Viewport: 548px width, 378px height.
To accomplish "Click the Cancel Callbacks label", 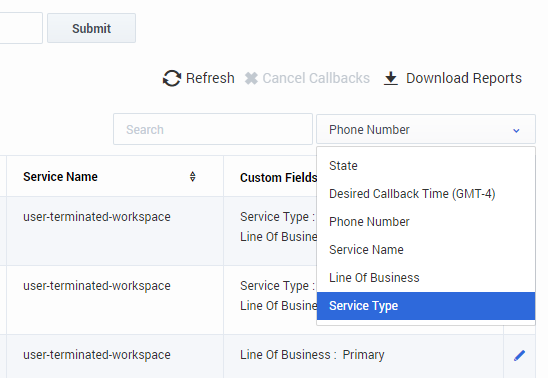I will [316, 78].
